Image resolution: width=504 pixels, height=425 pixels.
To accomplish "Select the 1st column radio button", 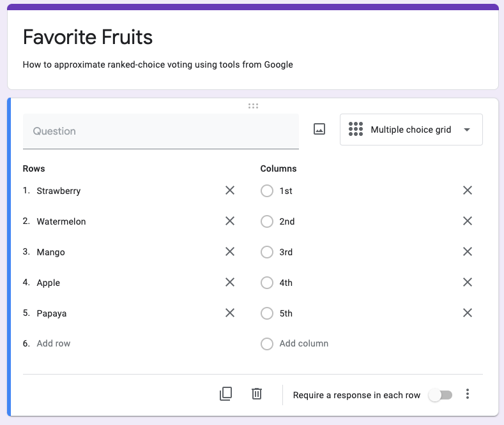I will 267,191.
